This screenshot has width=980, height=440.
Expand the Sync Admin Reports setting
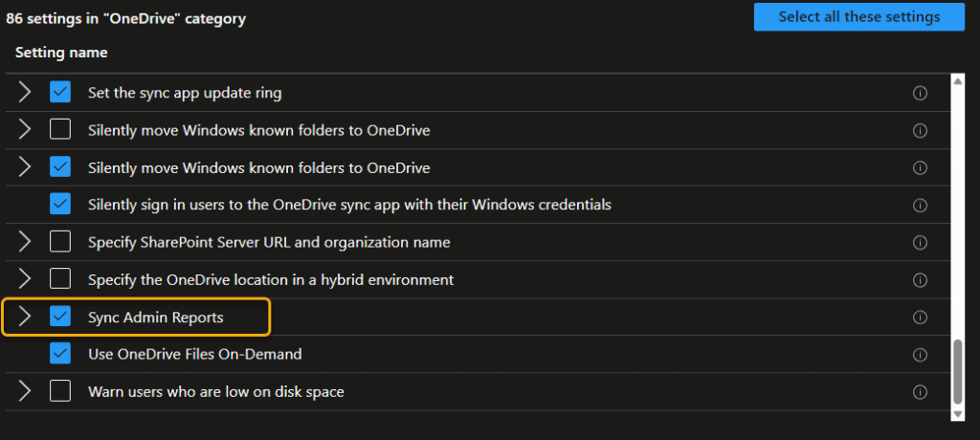coord(24,317)
